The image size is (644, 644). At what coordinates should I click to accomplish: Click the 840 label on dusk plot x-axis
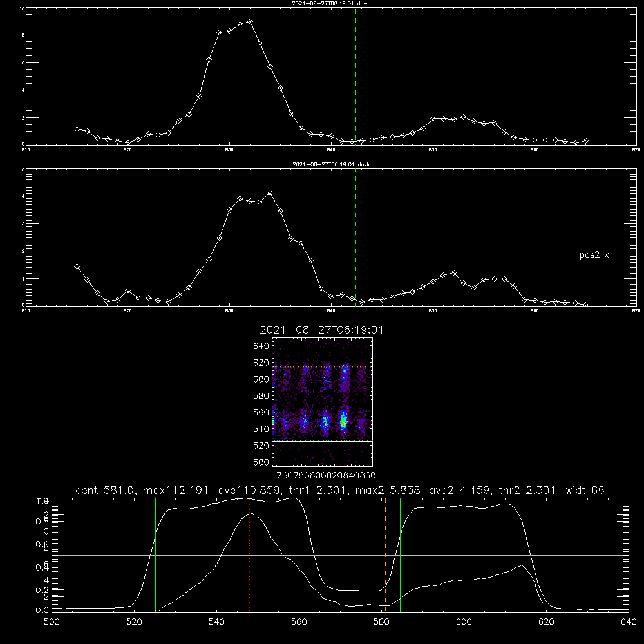coord(331,311)
